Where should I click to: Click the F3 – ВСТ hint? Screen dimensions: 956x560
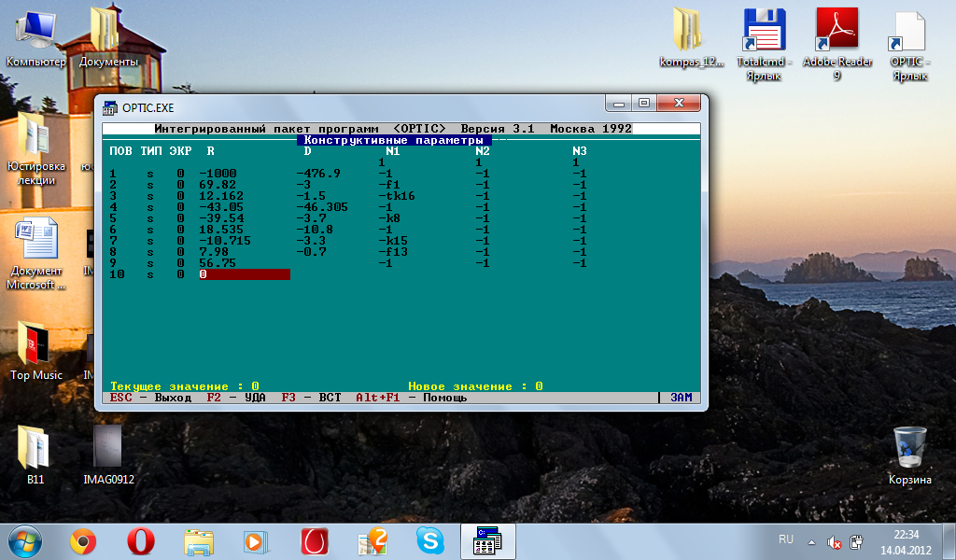[311, 398]
